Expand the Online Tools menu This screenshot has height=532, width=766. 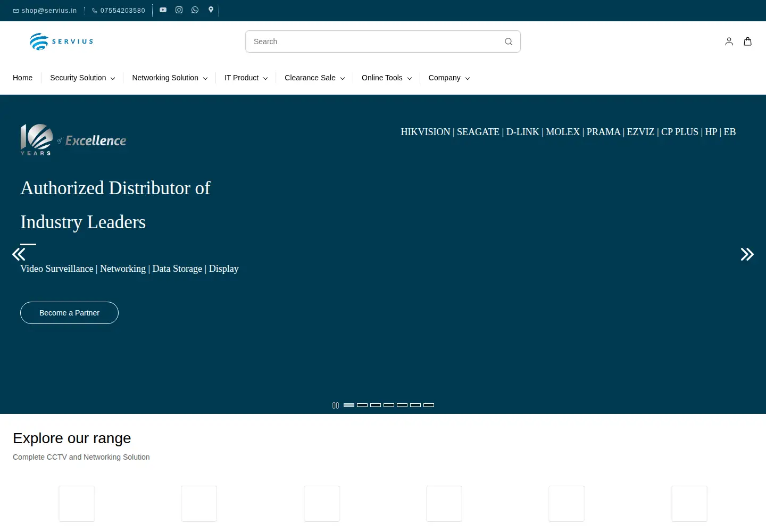tap(387, 78)
